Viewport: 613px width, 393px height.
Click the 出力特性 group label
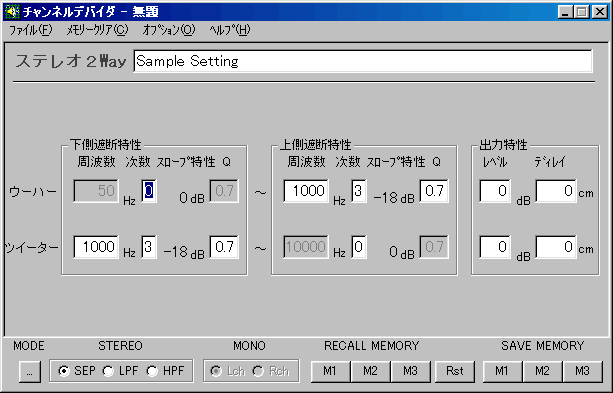504,145
